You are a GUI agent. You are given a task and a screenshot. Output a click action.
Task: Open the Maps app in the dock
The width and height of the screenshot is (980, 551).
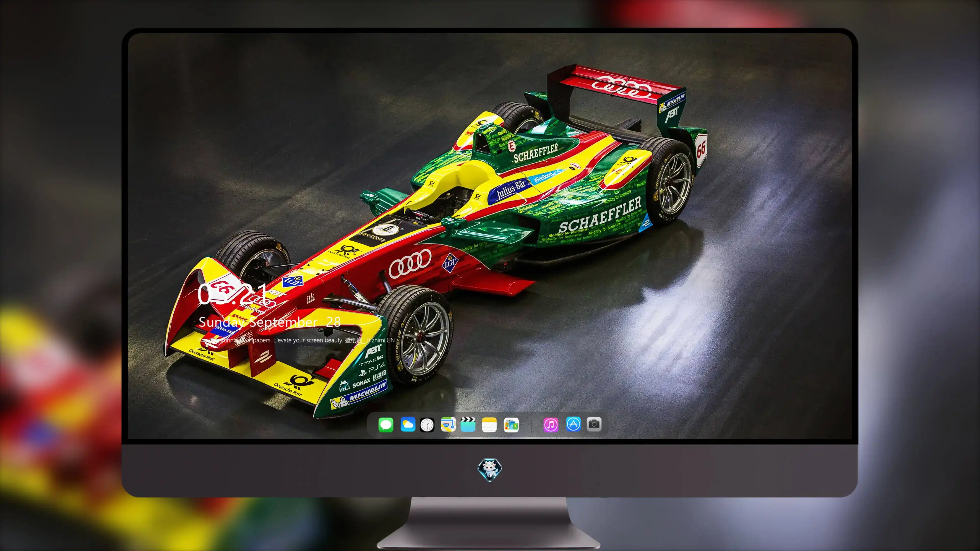[x=448, y=424]
